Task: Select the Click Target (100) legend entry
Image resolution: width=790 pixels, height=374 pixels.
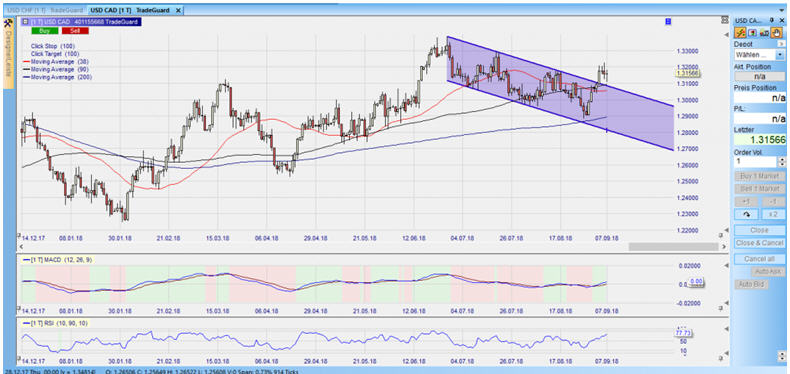Action: click(x=55, y=53)
